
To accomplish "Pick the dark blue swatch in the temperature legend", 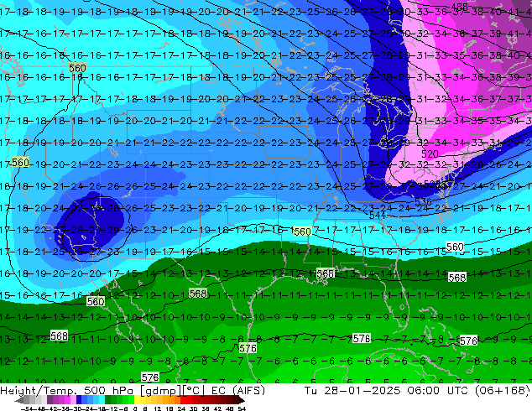I will click(79, 400).
